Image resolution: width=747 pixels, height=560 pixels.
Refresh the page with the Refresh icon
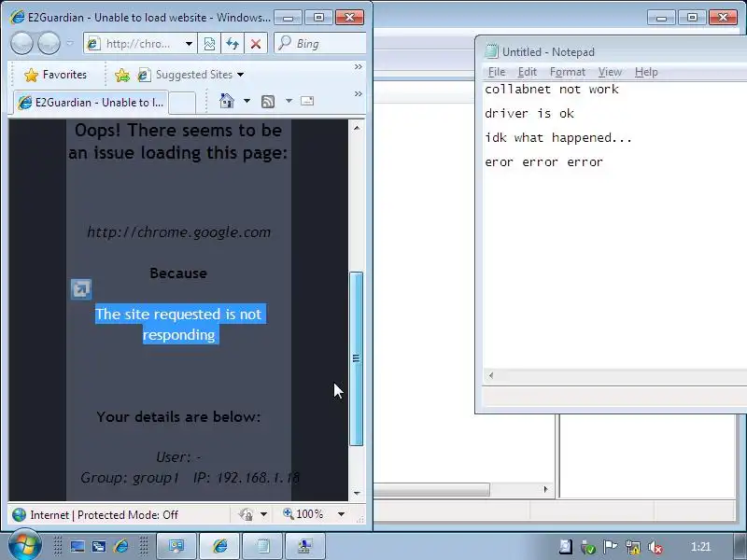(233, 44)
